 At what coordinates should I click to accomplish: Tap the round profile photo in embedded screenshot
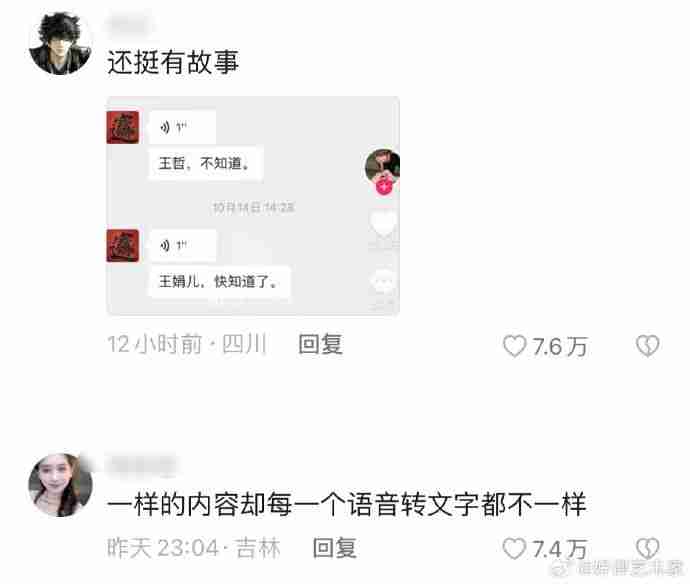tap(382, 166)
